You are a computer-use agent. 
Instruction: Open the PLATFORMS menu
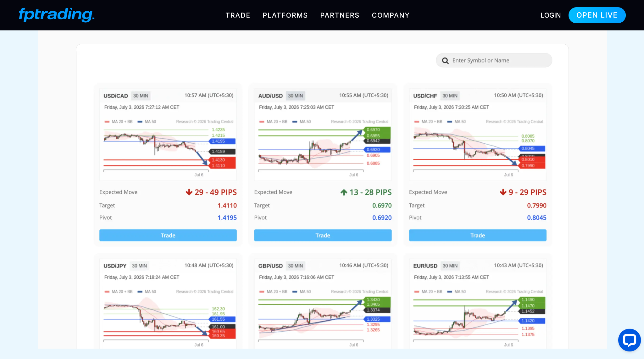pos(285,15)
